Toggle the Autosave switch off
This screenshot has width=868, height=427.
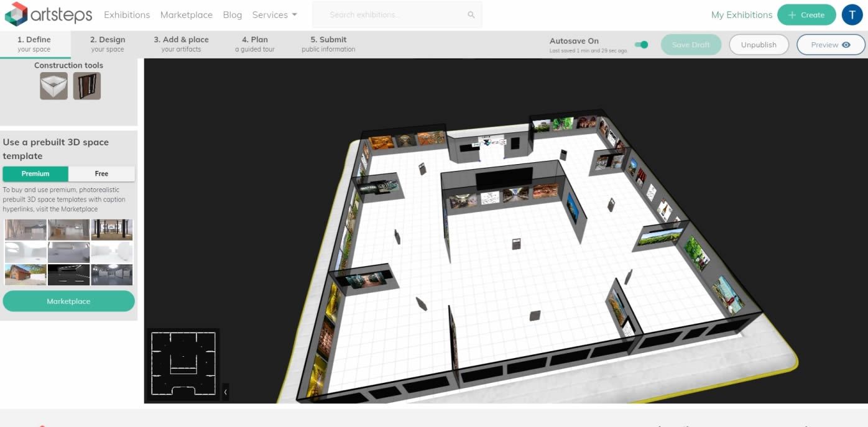[x=641, y=45]
